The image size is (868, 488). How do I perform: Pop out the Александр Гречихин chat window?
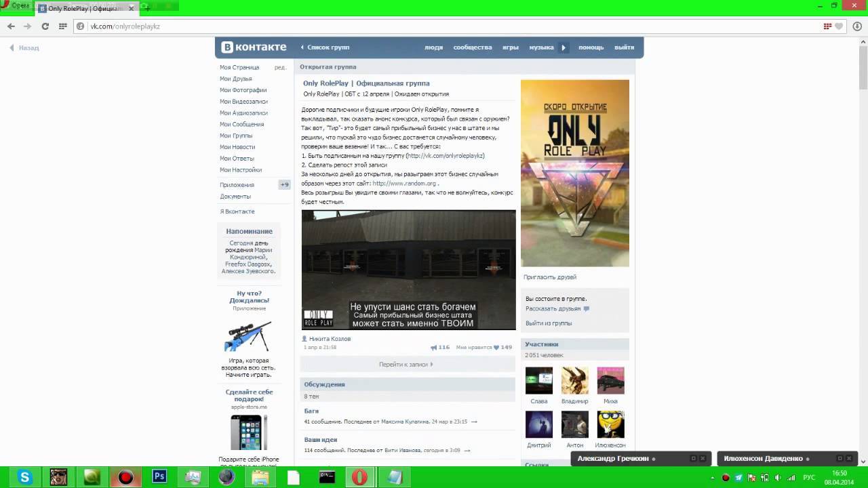693,459
